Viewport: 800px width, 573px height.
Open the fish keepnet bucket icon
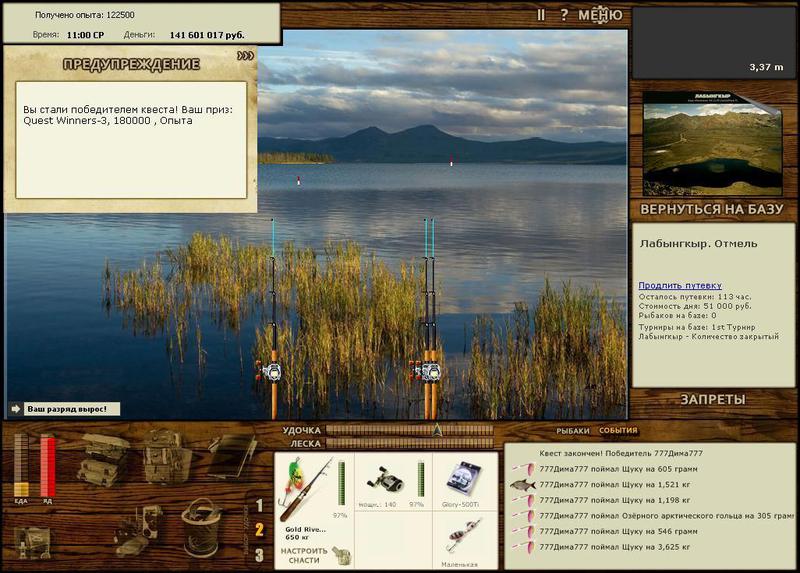[201, 528]
